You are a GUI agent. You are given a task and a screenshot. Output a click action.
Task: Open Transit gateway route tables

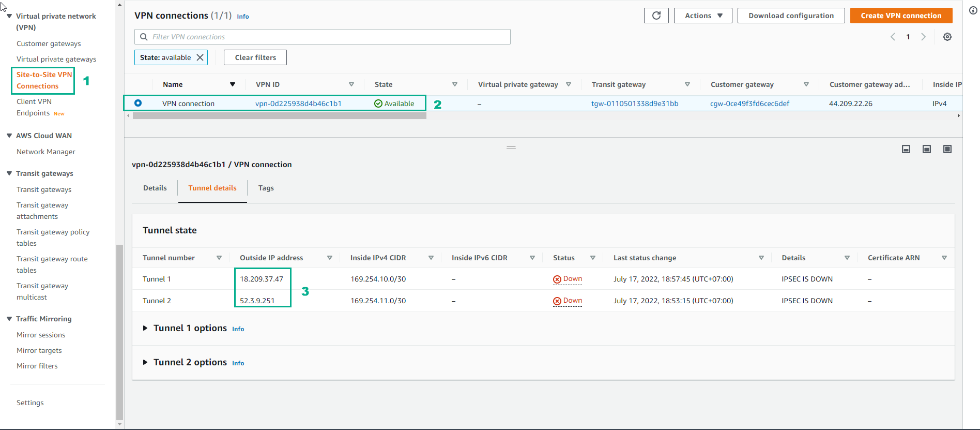click(x=52, y=264)
